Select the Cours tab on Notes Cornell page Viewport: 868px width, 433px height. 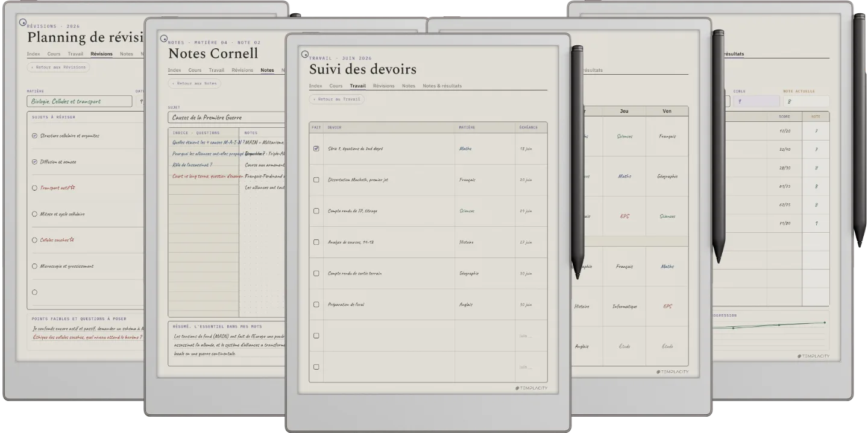(x=195, y=70)
